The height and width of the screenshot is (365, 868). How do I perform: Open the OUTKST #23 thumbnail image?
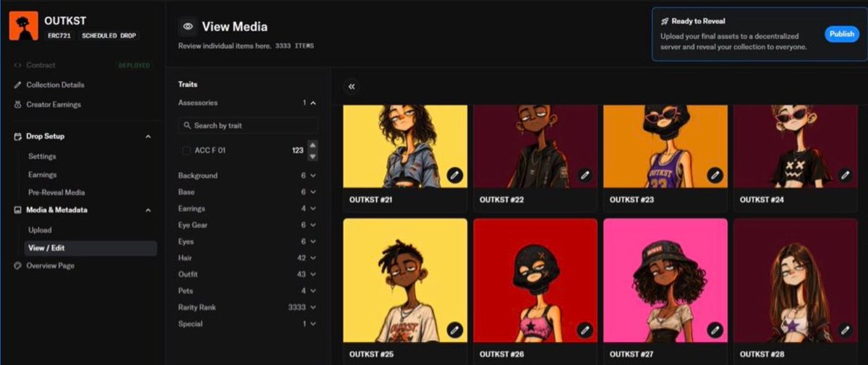click(x=665, y=147)
